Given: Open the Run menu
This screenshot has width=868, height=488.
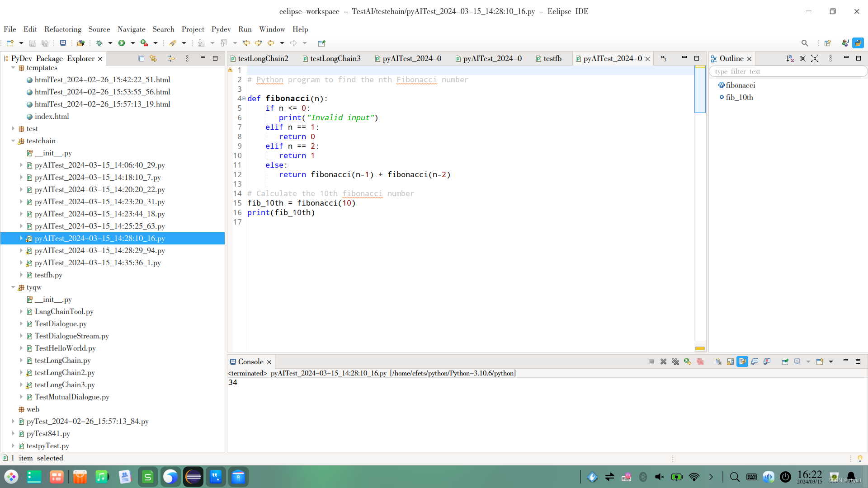Looking at the screenshot, I should click(245, 29).
